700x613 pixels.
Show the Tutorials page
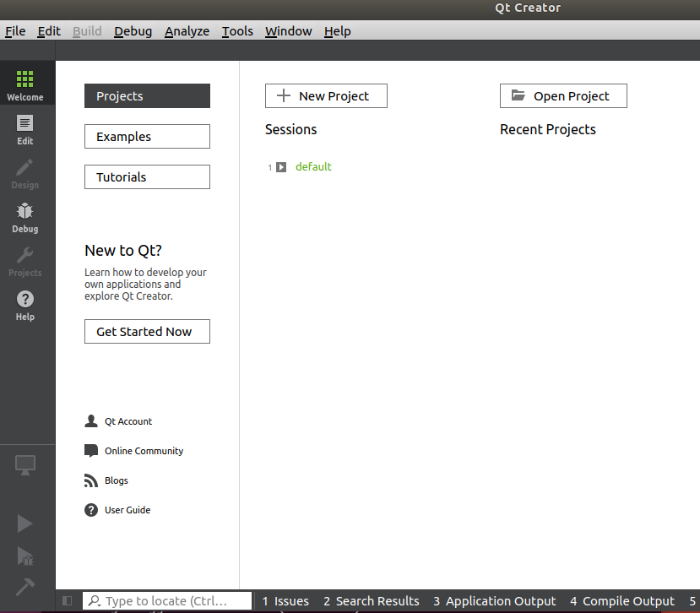[147, 177]
